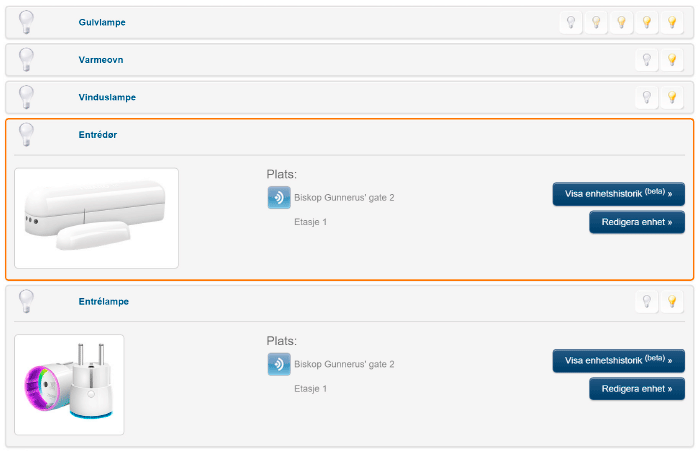Image resolution: width=700 pixels, height=456 pixels.
Task: Turn the Vinduslampe off
Action: (x=647, y=97)
